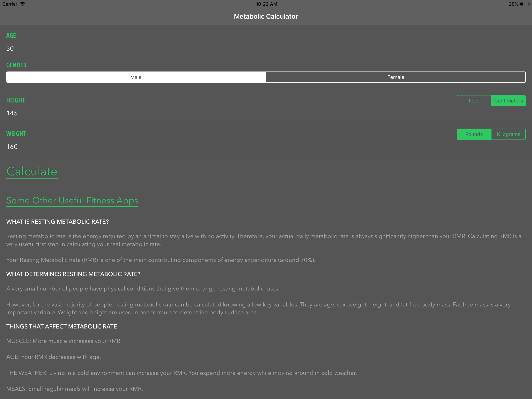
Task: Tap the Metabolic Calculator title
Action: click(266, 16)
